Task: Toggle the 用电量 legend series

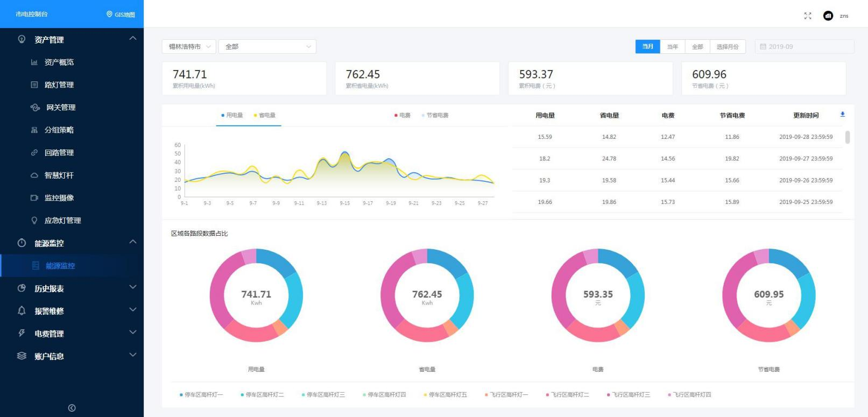Action: pos(232,115)
